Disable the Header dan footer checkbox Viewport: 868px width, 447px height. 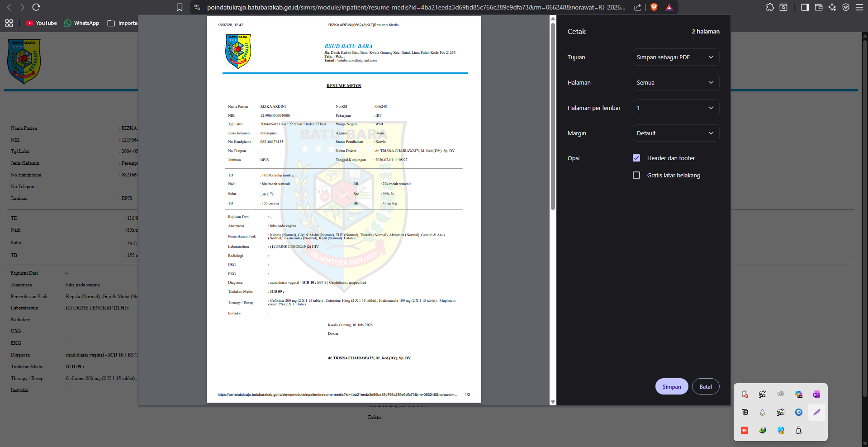tap(636, 158)
